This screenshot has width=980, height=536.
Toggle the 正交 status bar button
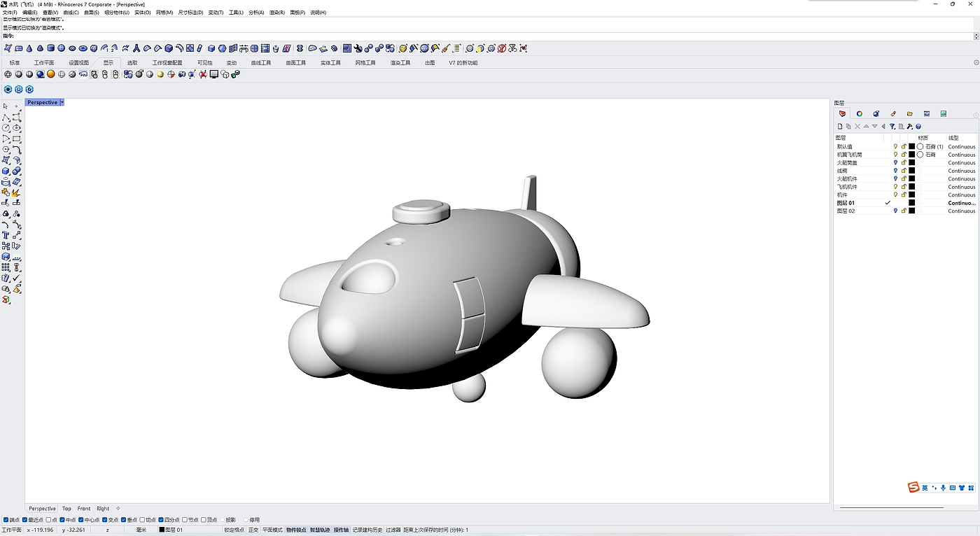(253, 530)
